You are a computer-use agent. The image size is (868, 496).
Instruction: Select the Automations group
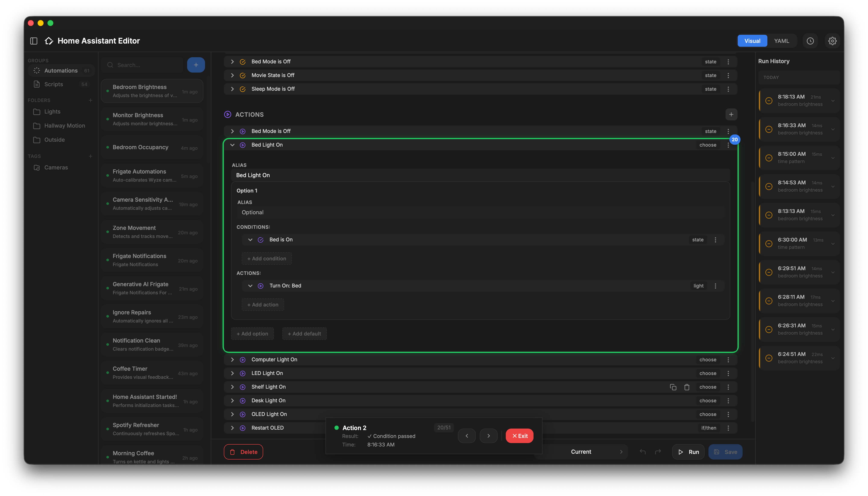coord(61,70)
